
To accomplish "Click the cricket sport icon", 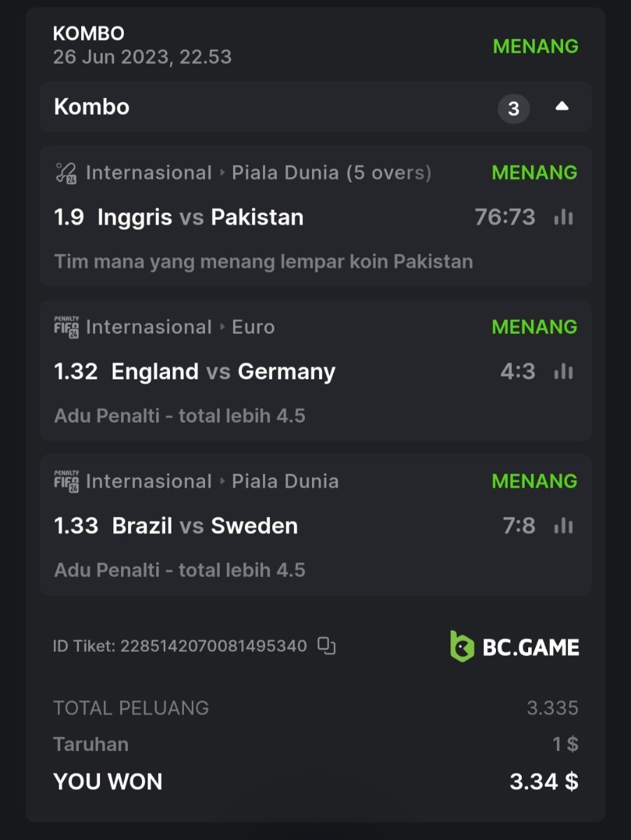I will coord(66,173).
